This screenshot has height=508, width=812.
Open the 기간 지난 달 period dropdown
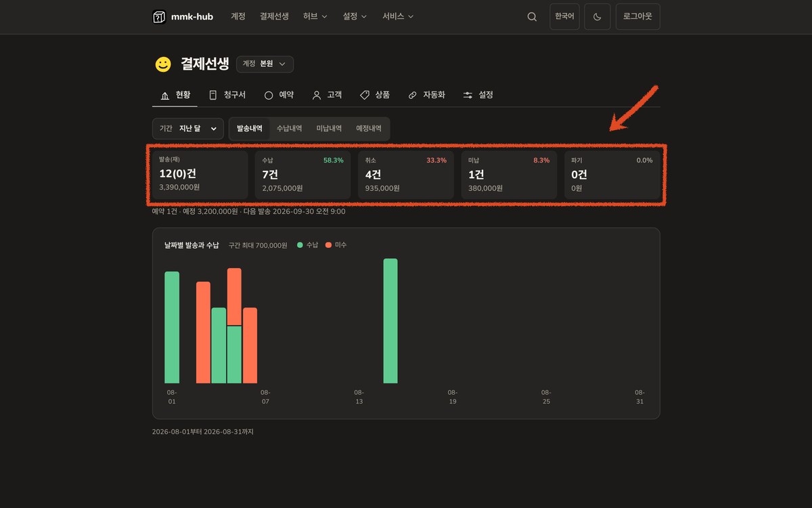(188, 129)
